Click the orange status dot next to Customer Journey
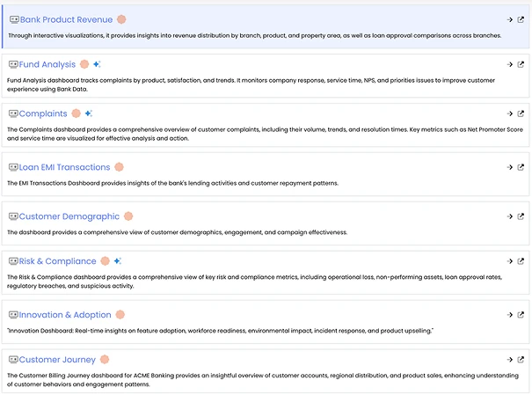 [x=105, y=360]
